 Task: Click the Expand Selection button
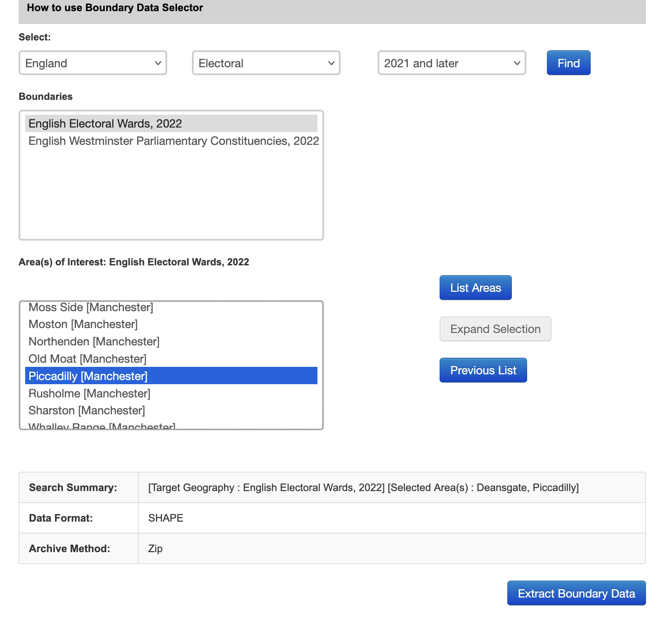point(495,329)
